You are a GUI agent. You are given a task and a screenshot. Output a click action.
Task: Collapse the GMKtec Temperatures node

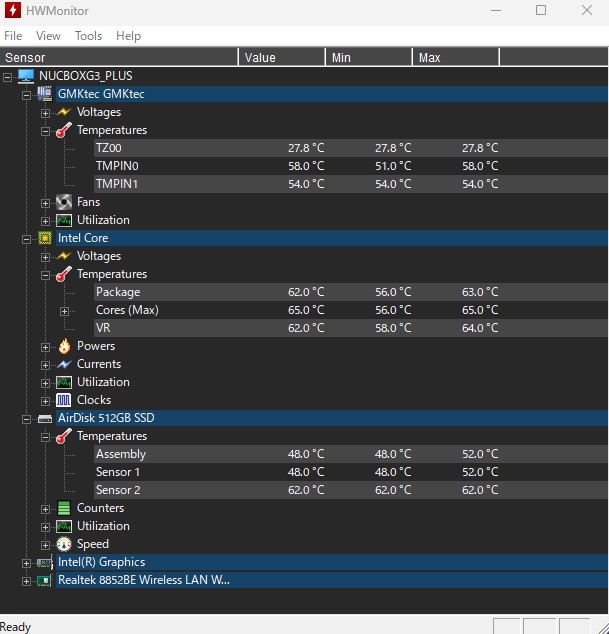(x=45, y=131)
